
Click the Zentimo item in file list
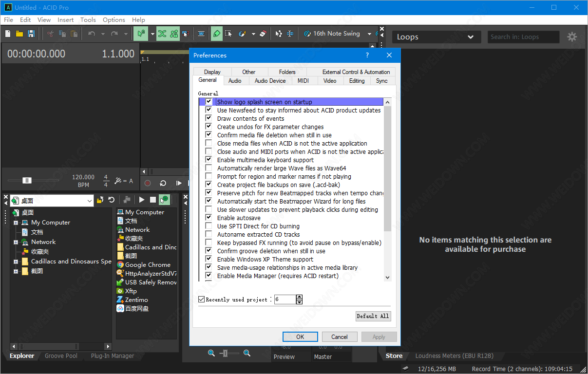click(133, 300)
